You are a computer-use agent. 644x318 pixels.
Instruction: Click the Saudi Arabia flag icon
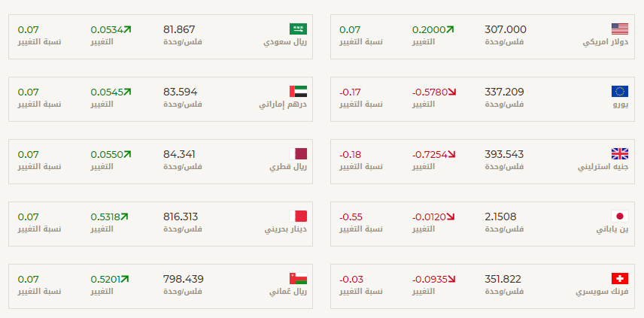click(298, 29)
